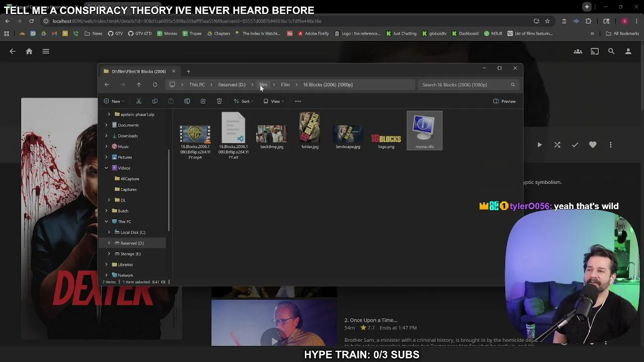Collapse the This PC tree node

(106, 222)
